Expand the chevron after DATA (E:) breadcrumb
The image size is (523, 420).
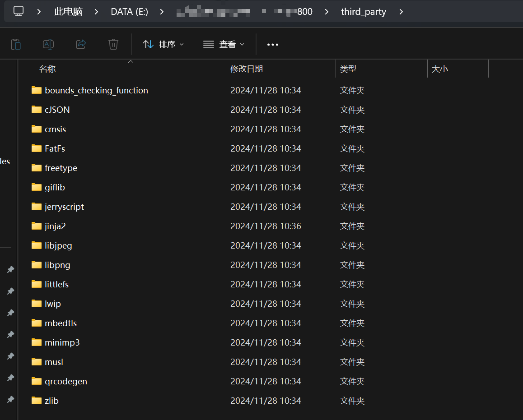[162, 12]
